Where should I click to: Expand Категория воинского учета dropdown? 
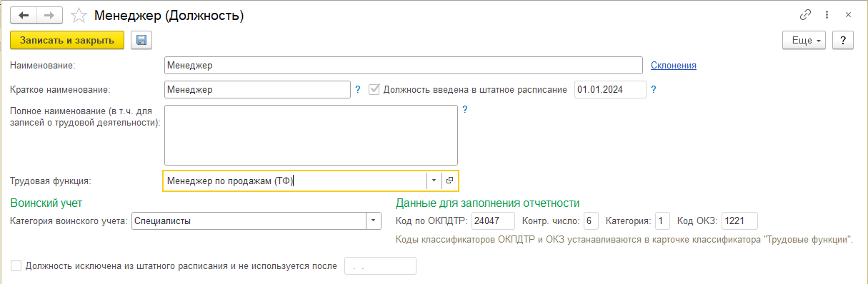tap(374, 221)
